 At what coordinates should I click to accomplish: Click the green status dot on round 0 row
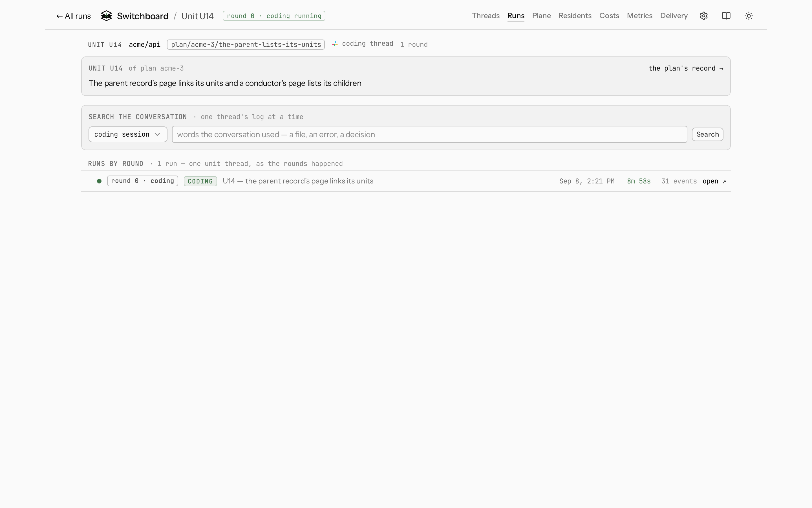[x=99, y=181]
